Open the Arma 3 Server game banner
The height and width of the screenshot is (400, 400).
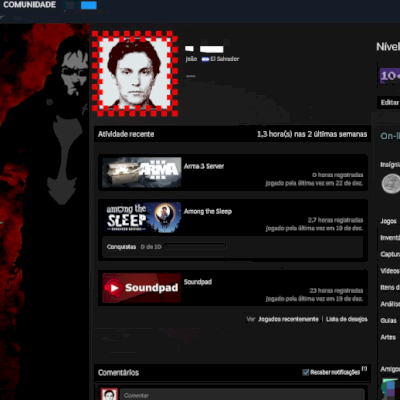[142, 172]
